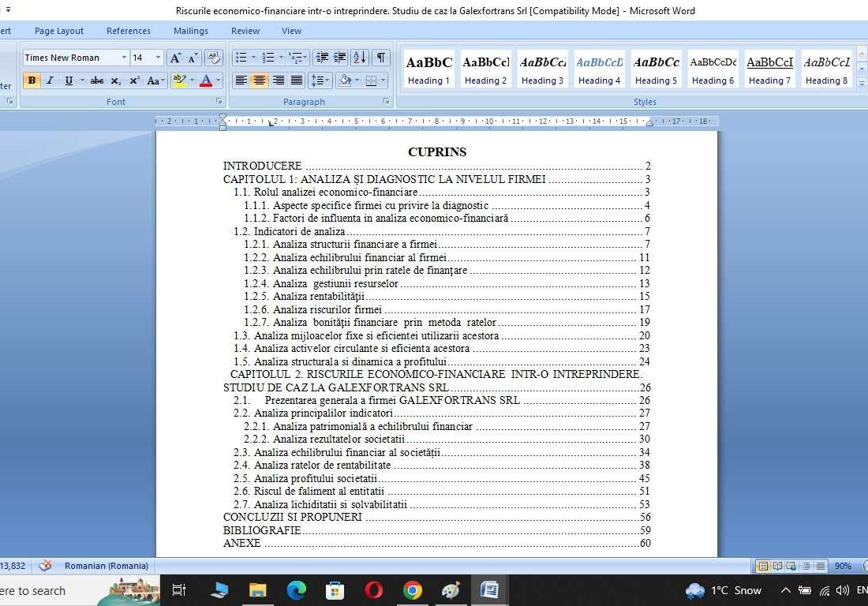The image size is (868, 606).
Task: Toggle center text alignment
Action: coord(259,80)
